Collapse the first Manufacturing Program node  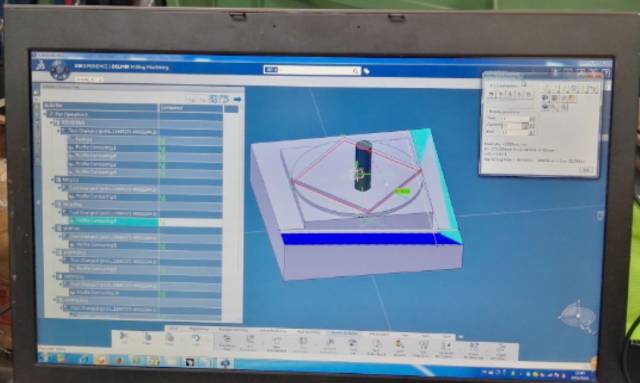coord(53,122)
